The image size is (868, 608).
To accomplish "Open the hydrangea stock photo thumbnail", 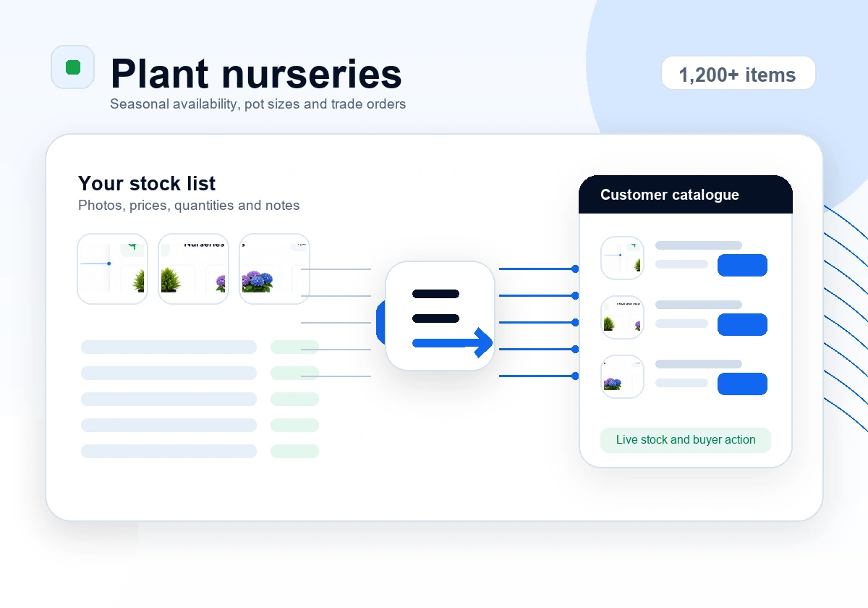I will click(274, 269).
